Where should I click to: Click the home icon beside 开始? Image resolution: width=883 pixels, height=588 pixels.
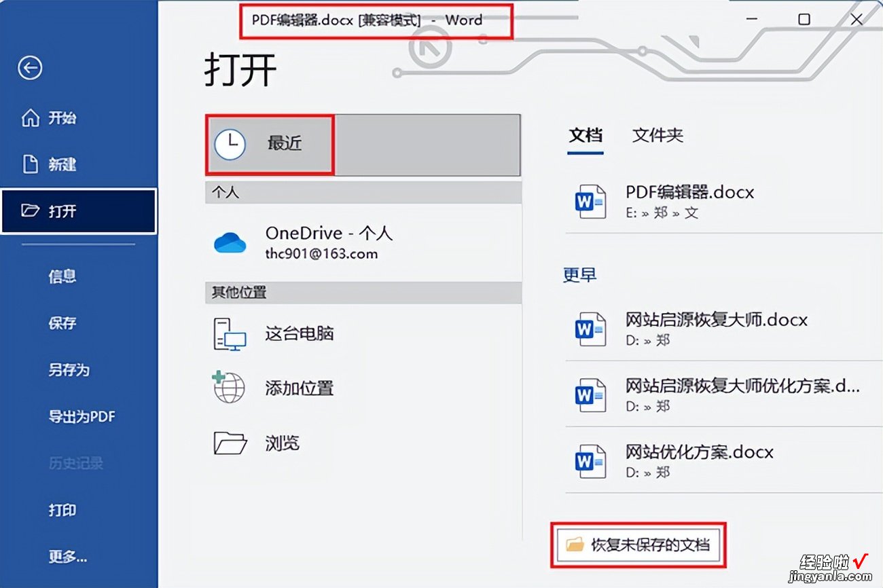pyautogui.click(x=31, y=118)
